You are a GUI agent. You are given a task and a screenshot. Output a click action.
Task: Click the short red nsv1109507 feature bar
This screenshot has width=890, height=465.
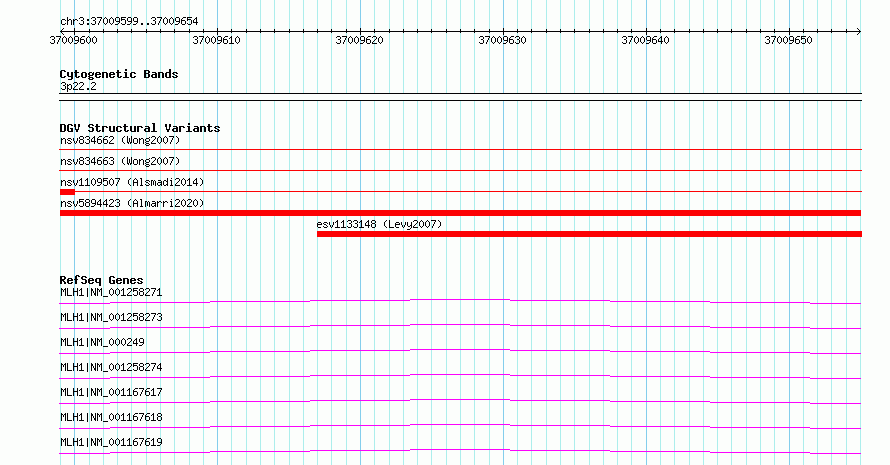tap(67, 192)
